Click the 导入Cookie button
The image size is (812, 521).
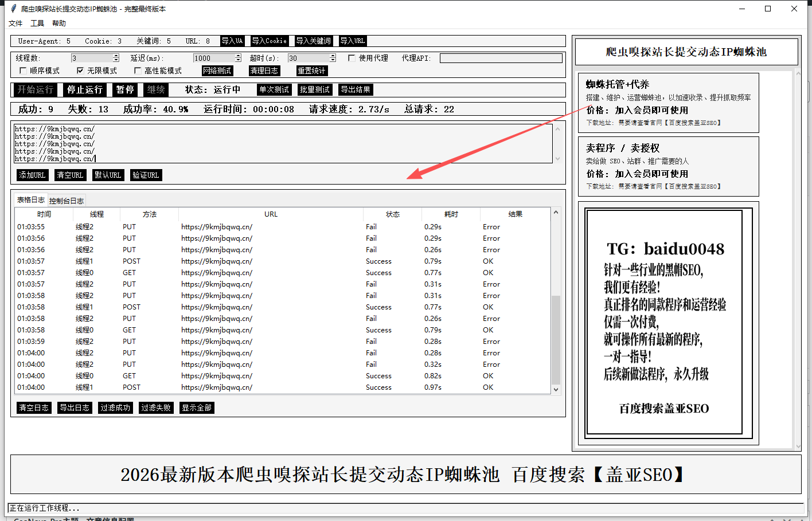[x=269, y=41]
